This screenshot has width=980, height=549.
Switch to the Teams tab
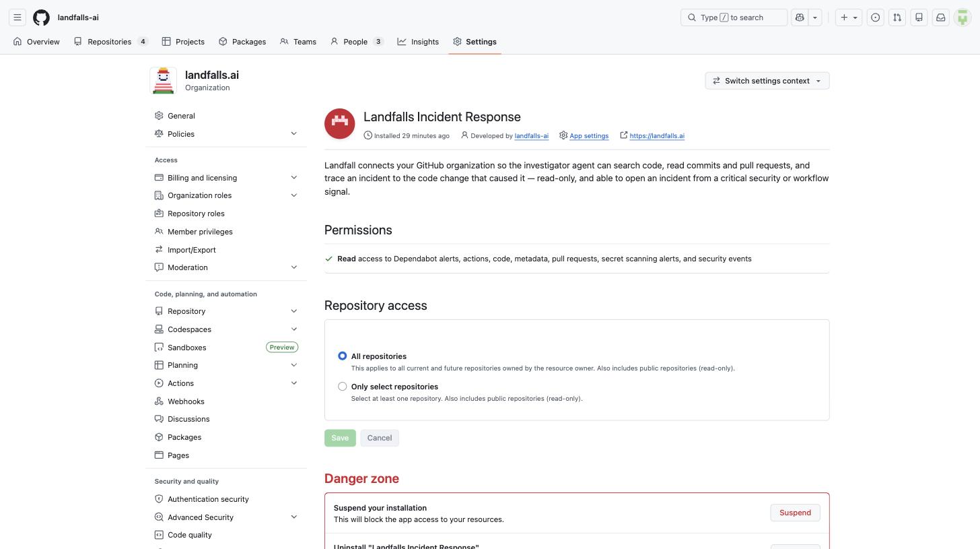tap(298, 42)
